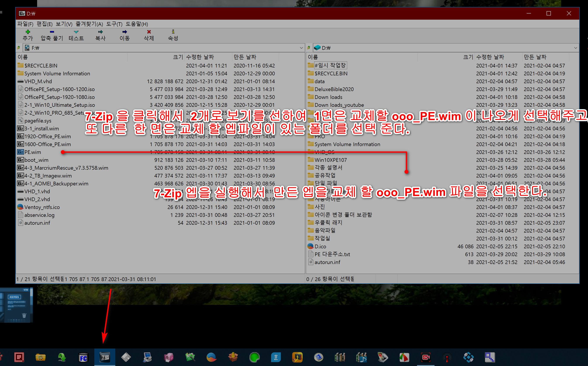The height and width of the screenshot is (366, 588).
Task: Select the 1920-Office_PE.wim file
Action: point(47,136)
